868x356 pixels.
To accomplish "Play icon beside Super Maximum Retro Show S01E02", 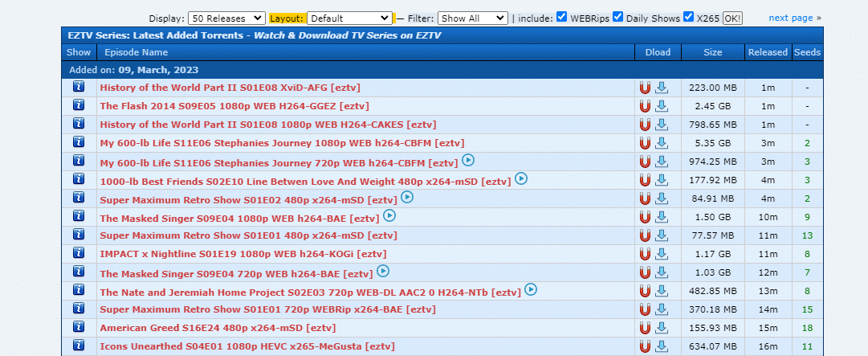I will coord(407,197).
